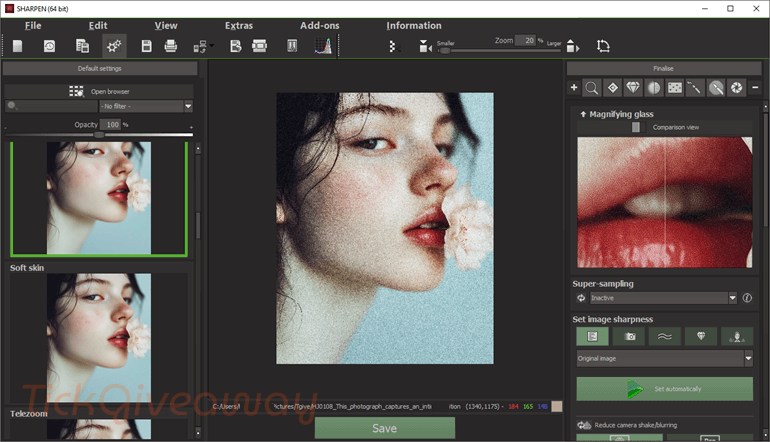Click the Default settings button
The width and height of the screenshot is (770, 442).
pos(100,68)
